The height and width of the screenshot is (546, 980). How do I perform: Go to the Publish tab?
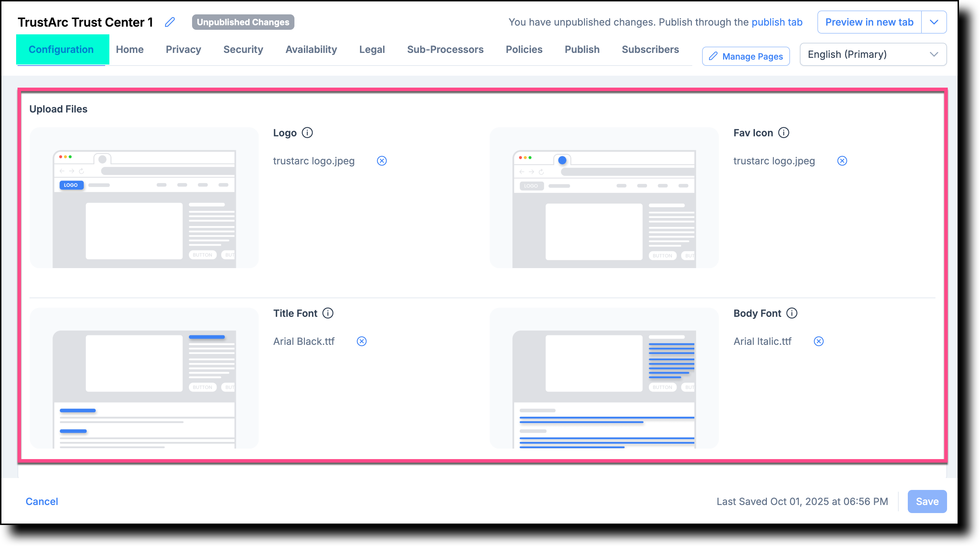(582, 49)
